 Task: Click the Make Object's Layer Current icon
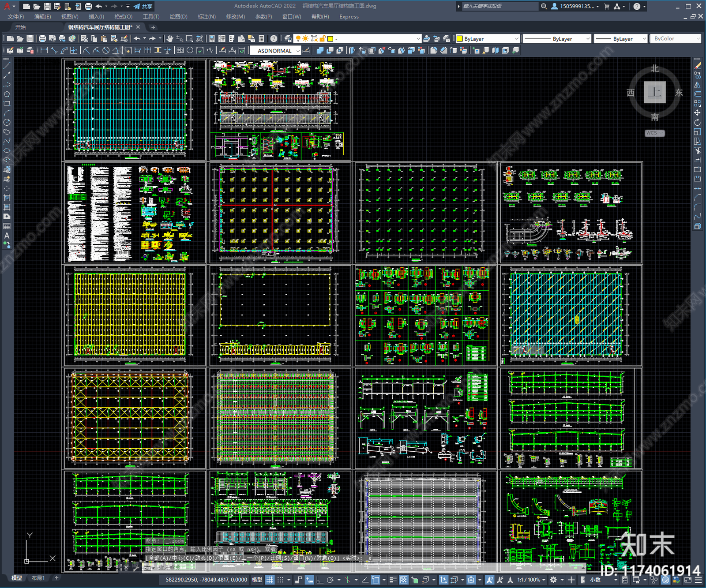pyautogui.click(x=427, y=39)
